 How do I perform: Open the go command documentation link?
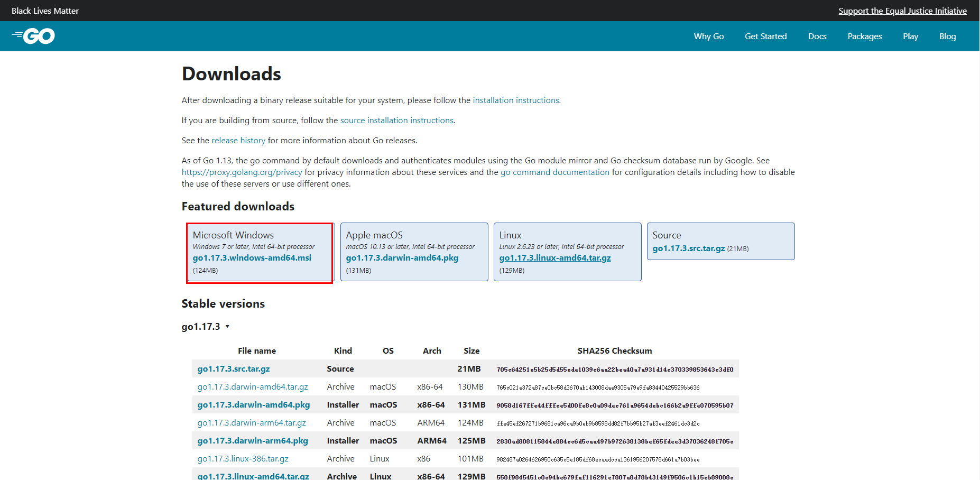tap(555, 172)
